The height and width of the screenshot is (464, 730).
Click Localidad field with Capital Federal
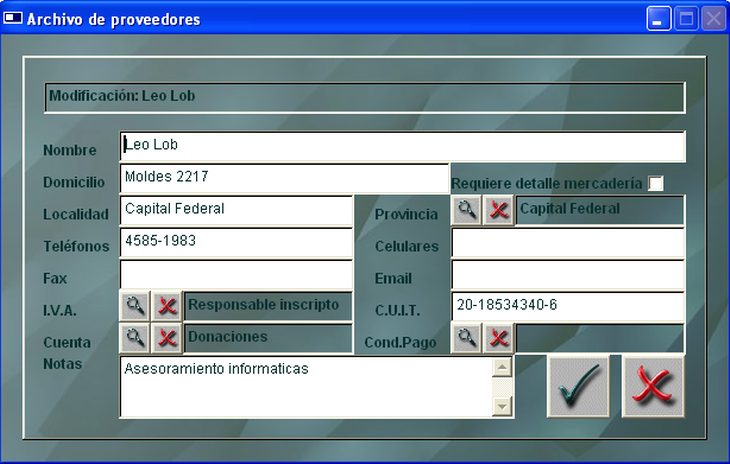[x=236, y=210]
